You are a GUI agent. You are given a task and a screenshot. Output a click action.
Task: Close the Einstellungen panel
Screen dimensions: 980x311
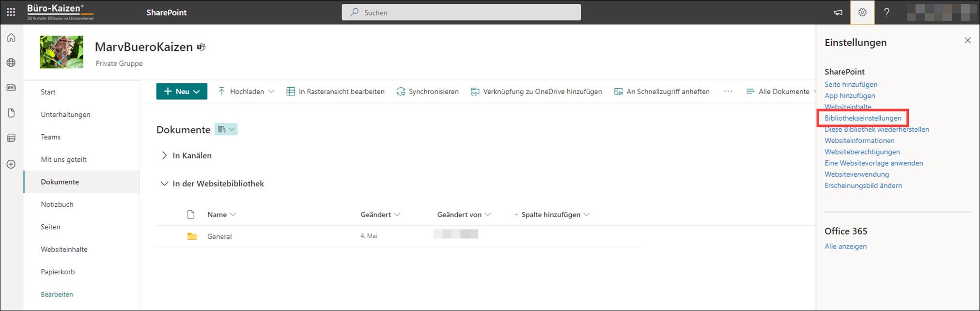[967, 41]
